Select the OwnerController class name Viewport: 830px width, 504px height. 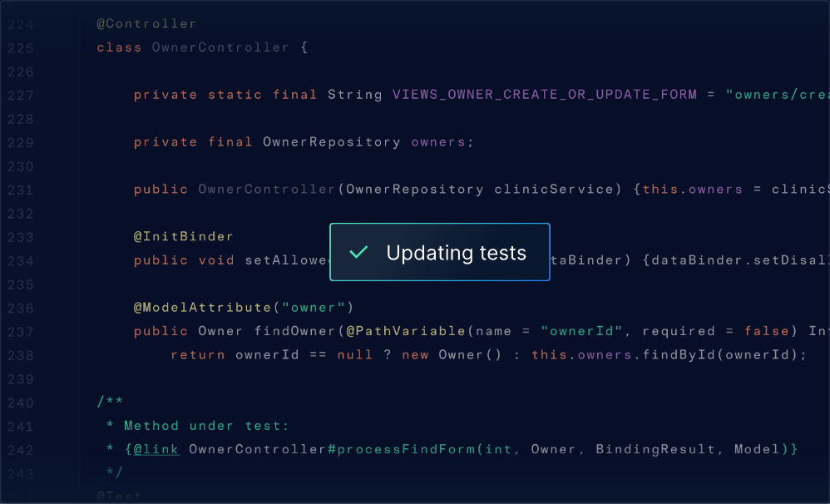coord(220,47)
